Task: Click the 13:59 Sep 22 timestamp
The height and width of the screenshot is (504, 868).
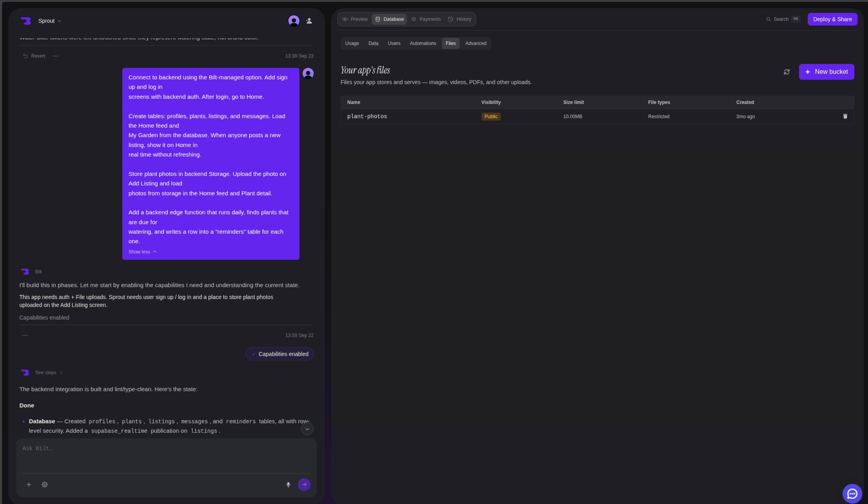Action: 299,335
